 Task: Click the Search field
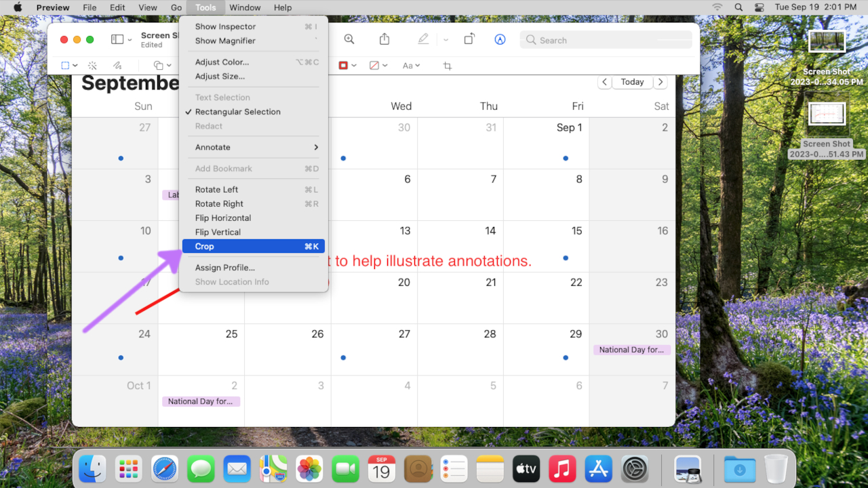[606, 40]
